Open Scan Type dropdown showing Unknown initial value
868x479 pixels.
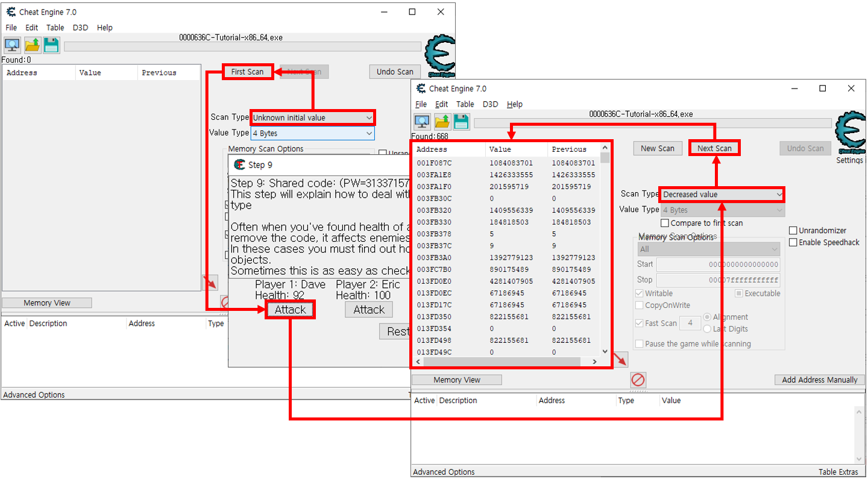point(313,117)
